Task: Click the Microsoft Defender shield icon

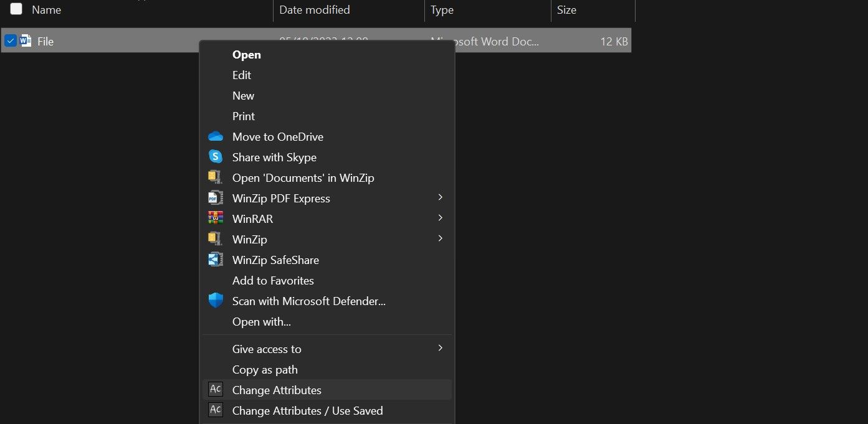Action: point(216,300)
